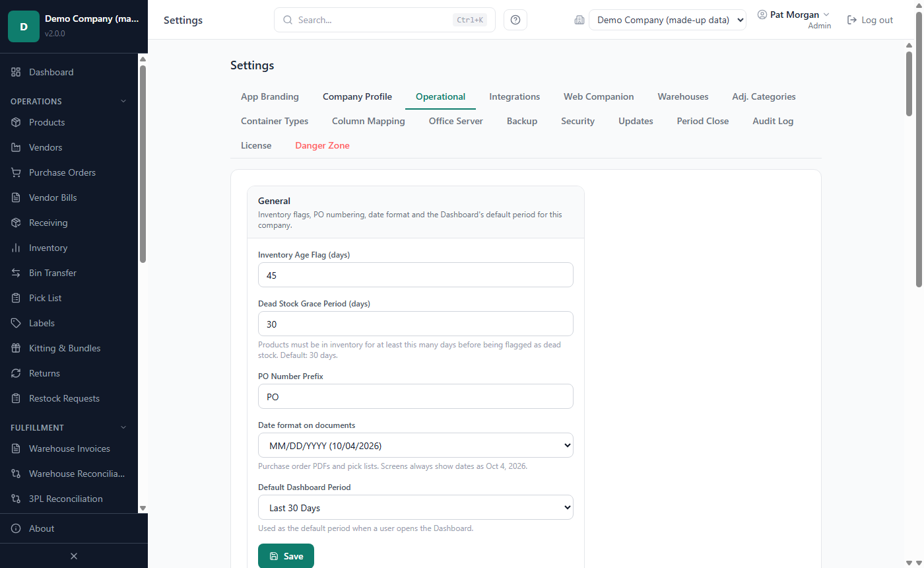Image resolution: width=924 pixels, height=568 pixels.
Task: Open the Office Server tab
Action: (x=456, y=121)
